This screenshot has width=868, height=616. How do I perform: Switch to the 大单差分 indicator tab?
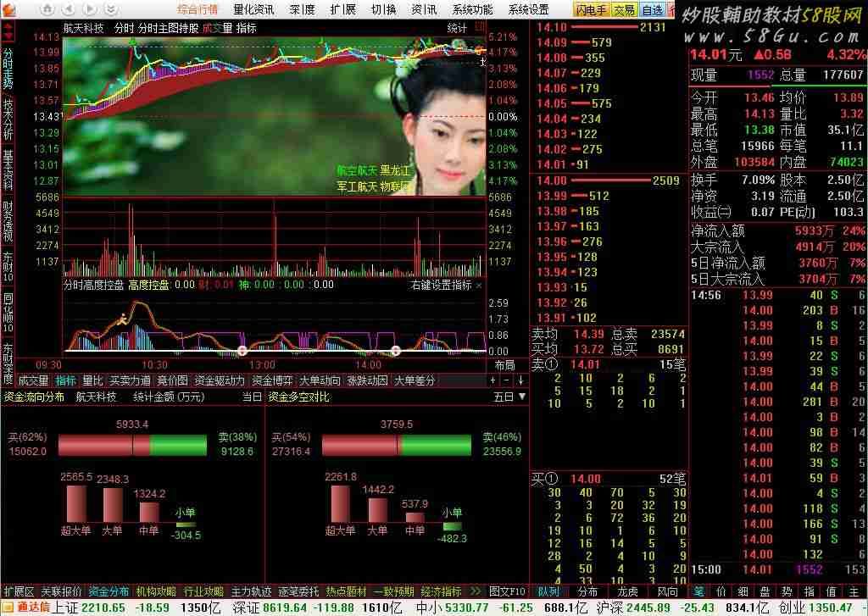click(x=415, y=380)
